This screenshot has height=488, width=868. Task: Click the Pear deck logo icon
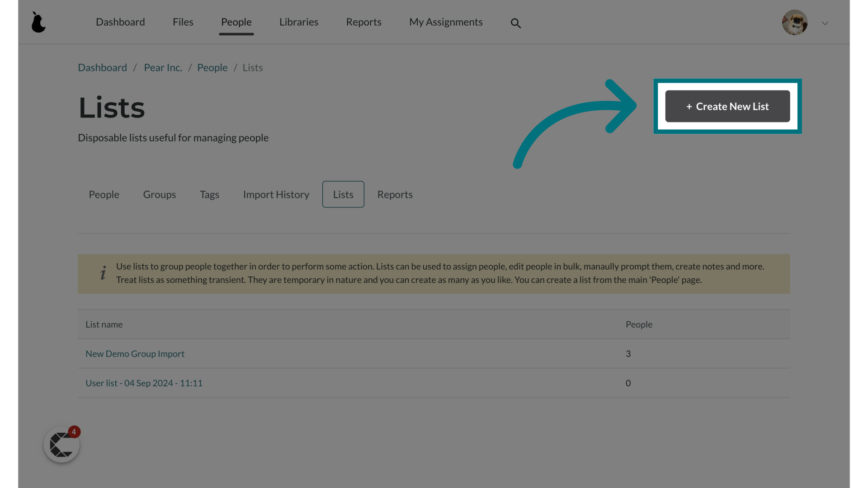(x=38, y=22)
